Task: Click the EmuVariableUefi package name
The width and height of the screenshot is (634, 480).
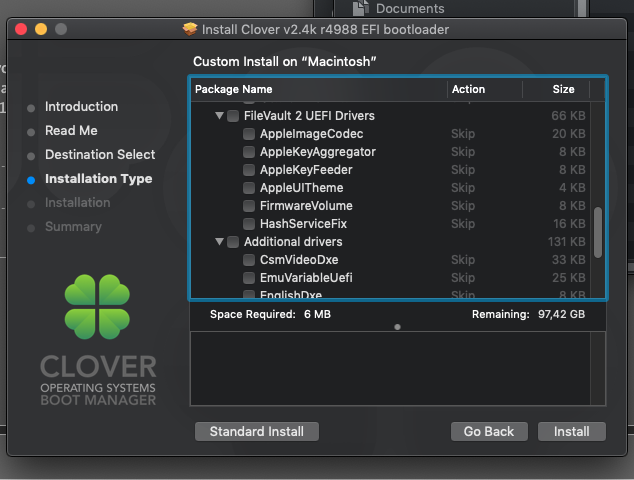Action: (306, 278)
